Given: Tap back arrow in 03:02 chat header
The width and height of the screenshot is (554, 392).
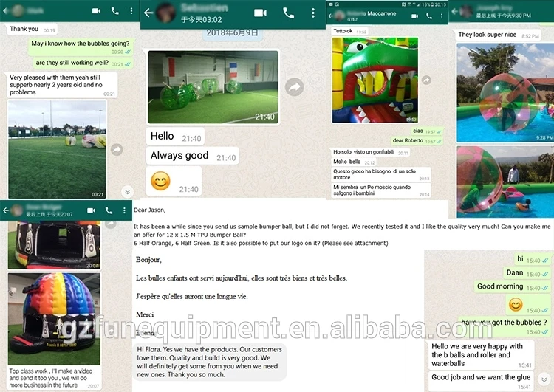Looking at the screenshot, I should (x=148, y=13).
